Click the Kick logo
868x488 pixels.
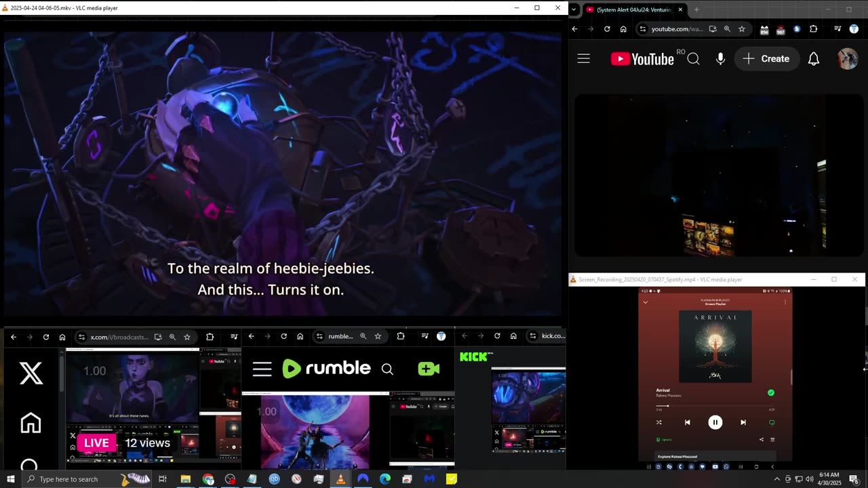(x=476, y=357)
